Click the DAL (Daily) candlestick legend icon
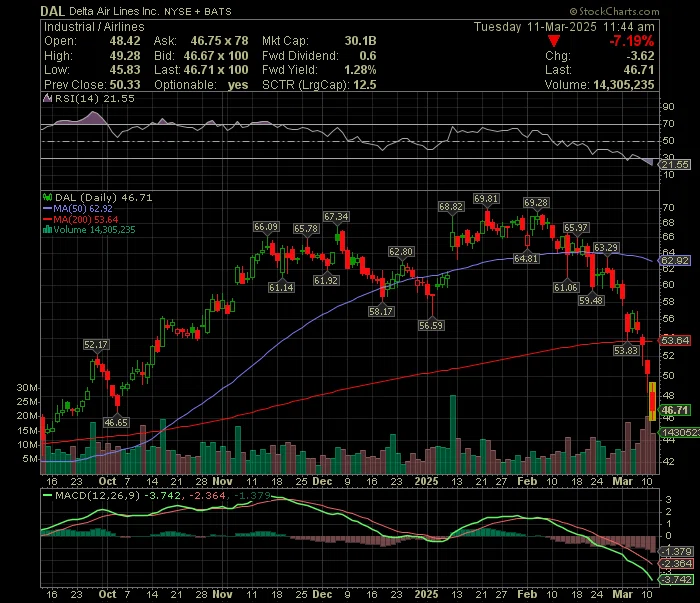Image resolution: width=700 pixels, height=603 pixels. tap(47, 197)
